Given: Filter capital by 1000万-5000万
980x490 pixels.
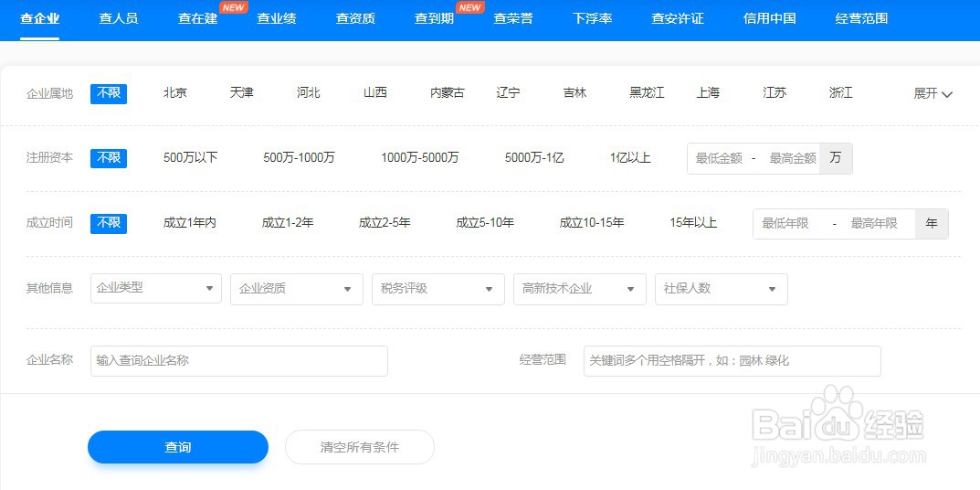Looking at the screenshot, I should 420,158.
